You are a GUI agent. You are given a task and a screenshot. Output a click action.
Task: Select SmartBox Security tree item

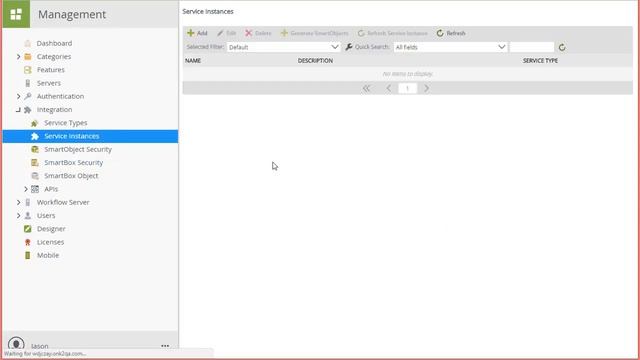(73, 163)
